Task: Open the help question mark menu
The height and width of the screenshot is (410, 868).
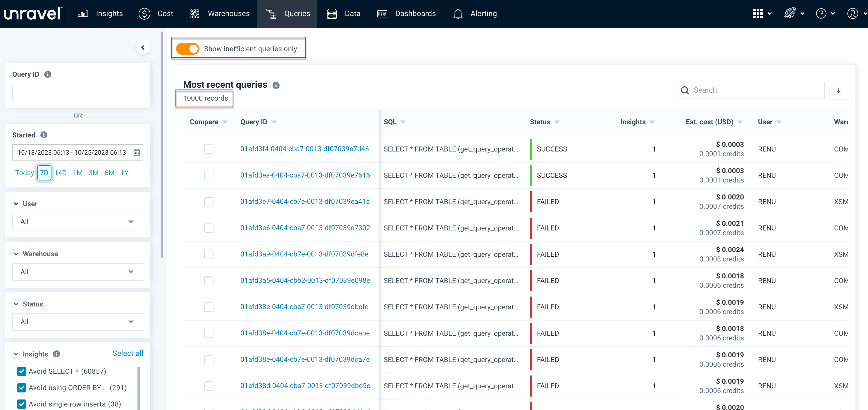Action: click(x=821, y=13)
